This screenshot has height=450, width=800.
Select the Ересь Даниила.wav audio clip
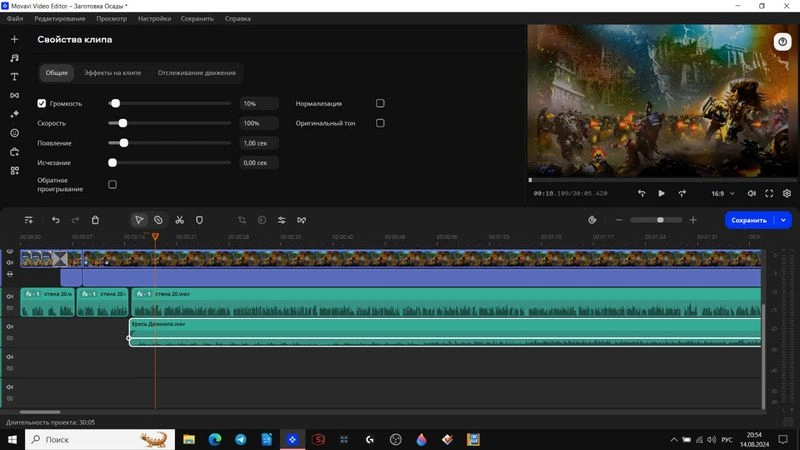(x=445, y=332)
